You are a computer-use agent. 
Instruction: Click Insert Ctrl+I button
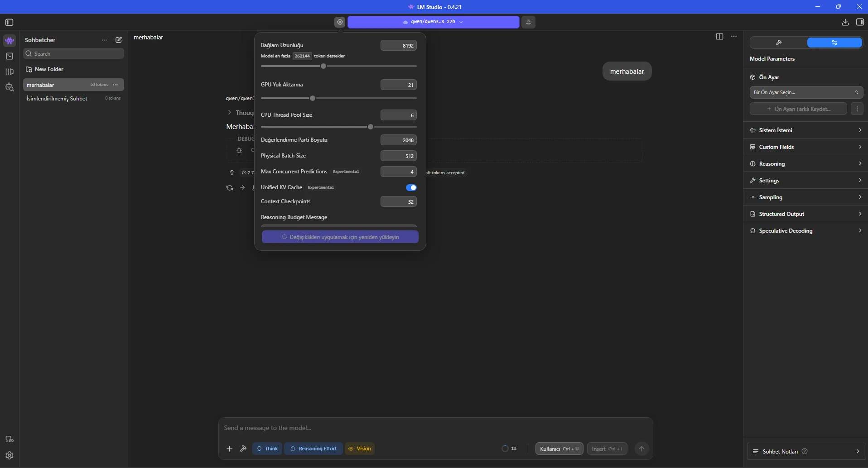coord(607,449)
